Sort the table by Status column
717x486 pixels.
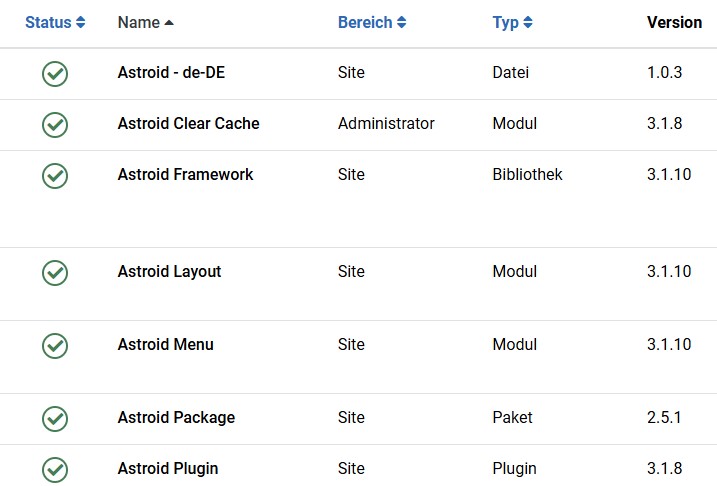point(55,22)
